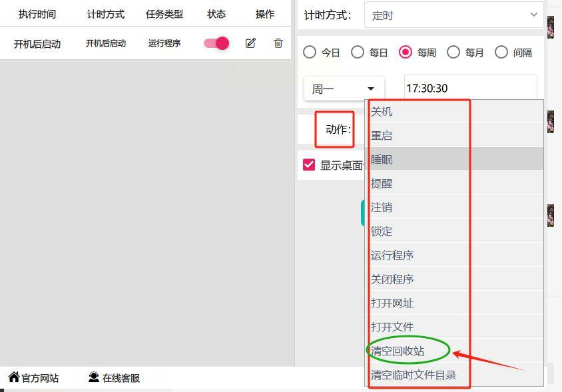The height and width of the screenshot is (392, 562).
Task: Select the 每月 radio button
Action: click(453, 53)
